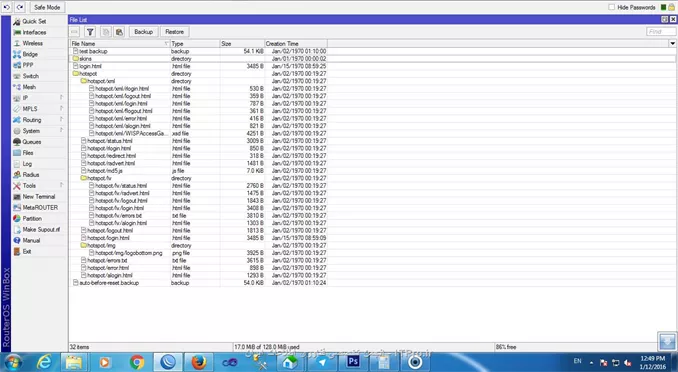Click the Paste toolbar icon
678x372 pixels.
pyautogui.click(x=119, y=32)
